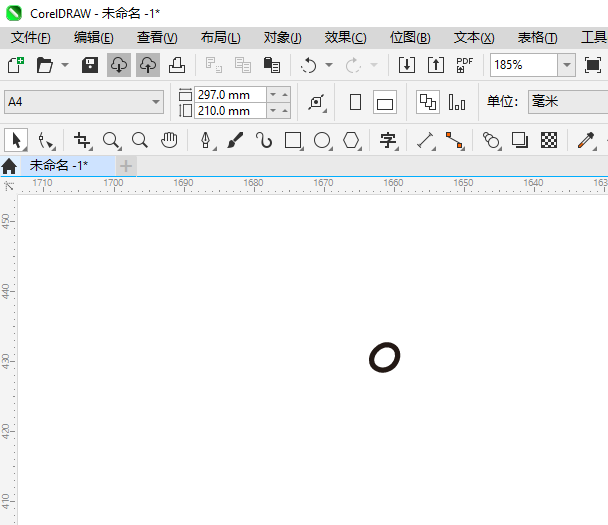Select Landscape orientation
Screen dimensions: 608x525
pos(385,102)
